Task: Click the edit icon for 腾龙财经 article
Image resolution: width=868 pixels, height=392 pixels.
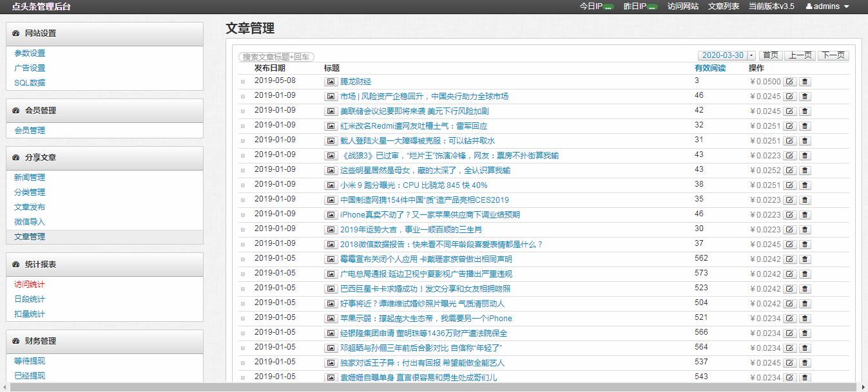Action: 789,82
